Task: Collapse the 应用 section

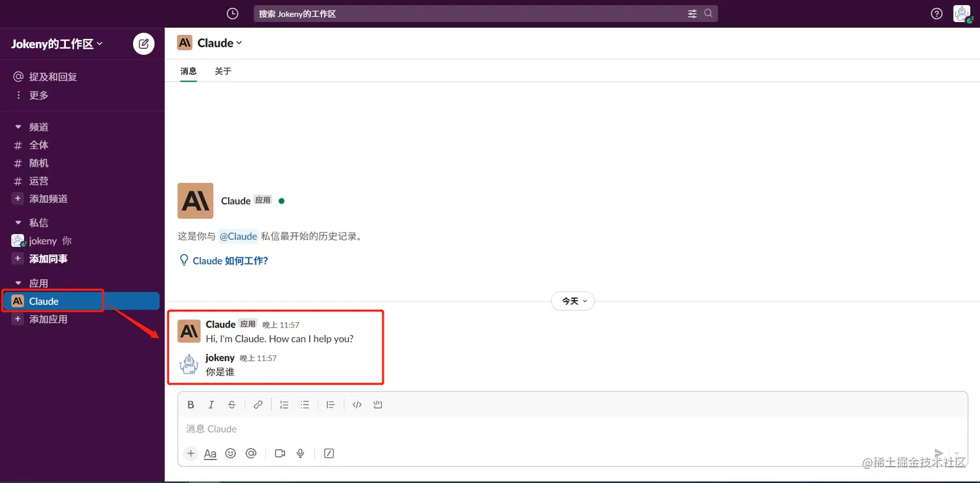Action: pos(18,283)
